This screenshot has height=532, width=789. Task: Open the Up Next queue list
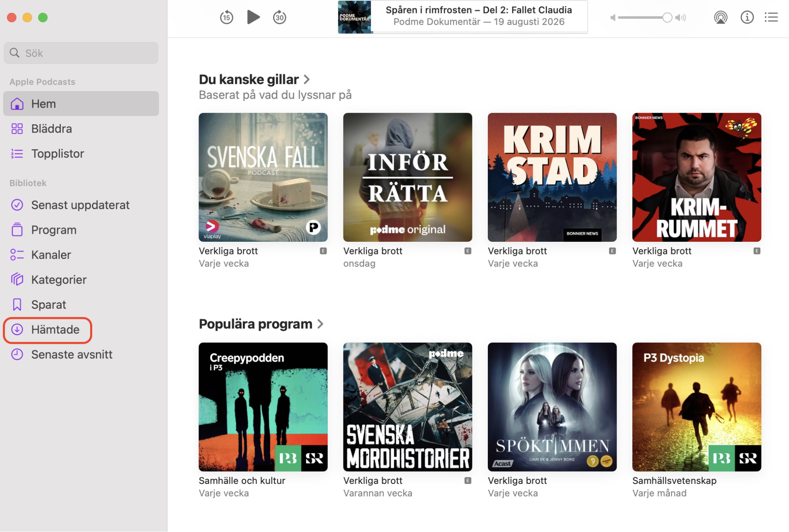771,17
